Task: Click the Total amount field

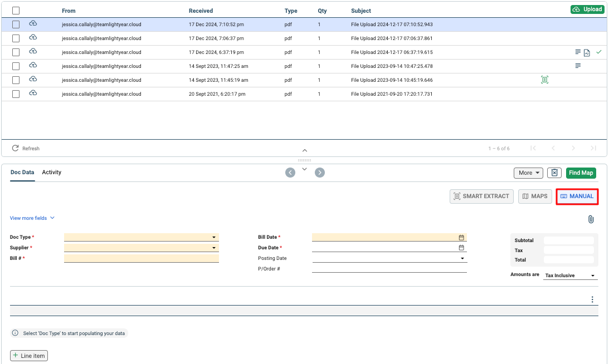Action: pyautogui.click(x=569, y=260)
